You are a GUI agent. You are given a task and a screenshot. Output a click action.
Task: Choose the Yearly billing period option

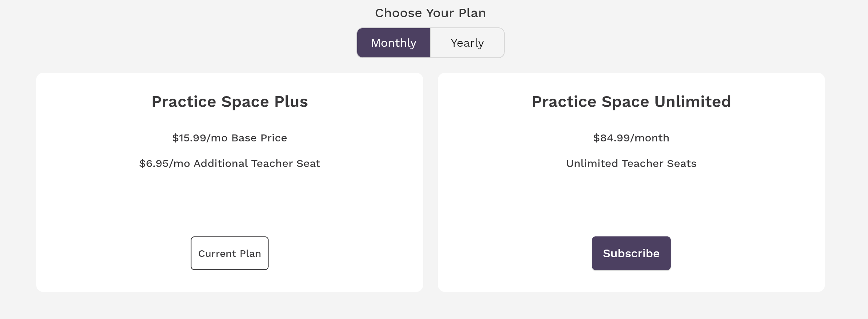click(467, 43)
